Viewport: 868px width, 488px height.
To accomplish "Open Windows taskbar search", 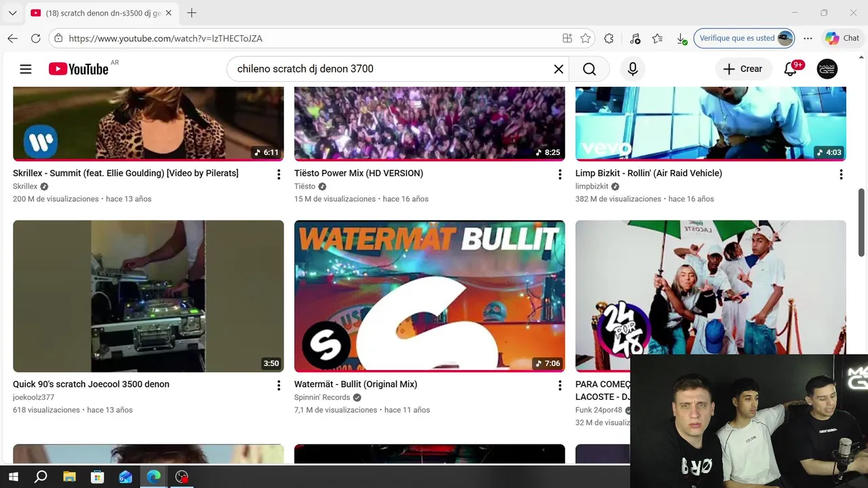I will (41, 476).
